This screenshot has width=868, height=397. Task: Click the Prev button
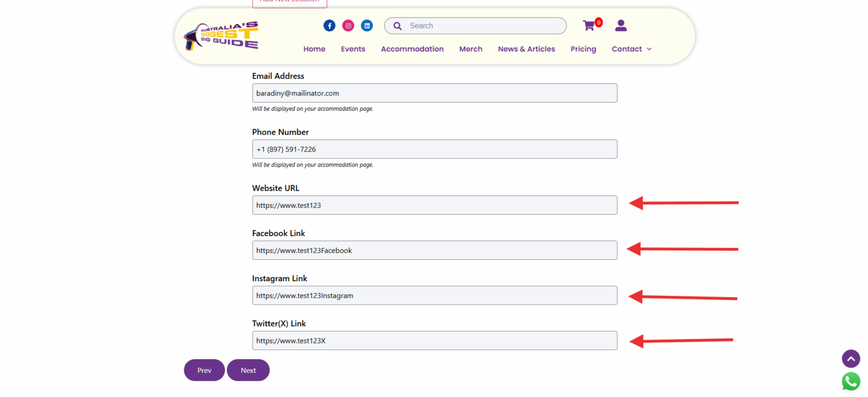pyautogui.click(x=204, y=370)
